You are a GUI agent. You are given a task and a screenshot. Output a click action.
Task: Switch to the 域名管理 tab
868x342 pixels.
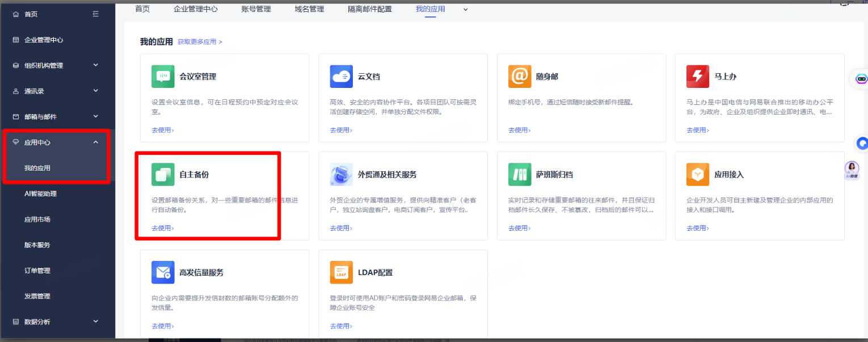[310, 9]
